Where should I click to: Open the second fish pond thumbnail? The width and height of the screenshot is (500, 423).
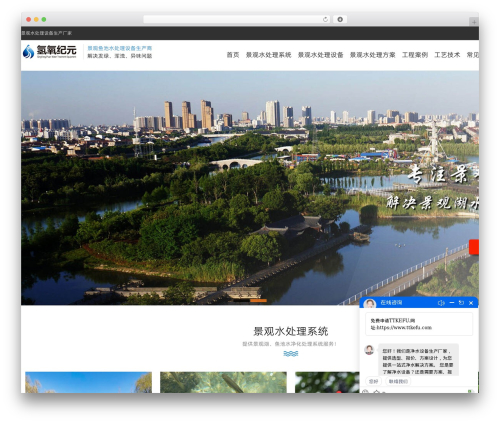[223, 382]
